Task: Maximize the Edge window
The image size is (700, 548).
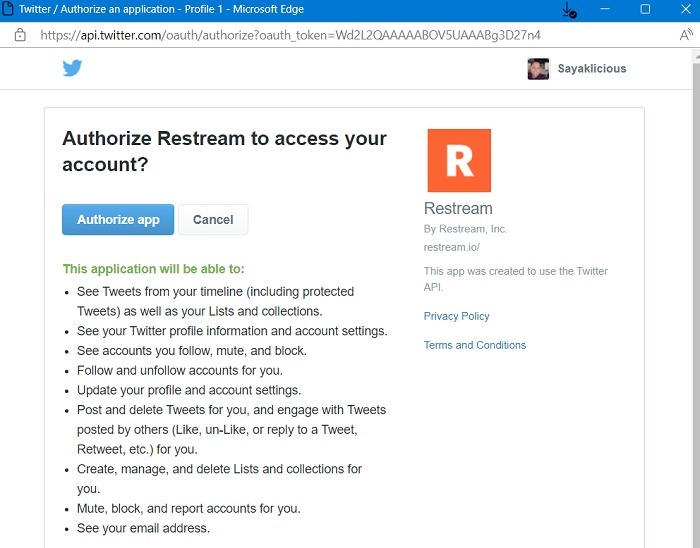Action: click(645, 9)
